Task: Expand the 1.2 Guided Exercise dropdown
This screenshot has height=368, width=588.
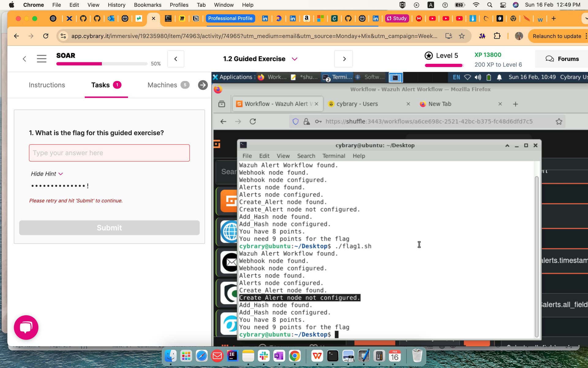Action: [x=294, y=59]
